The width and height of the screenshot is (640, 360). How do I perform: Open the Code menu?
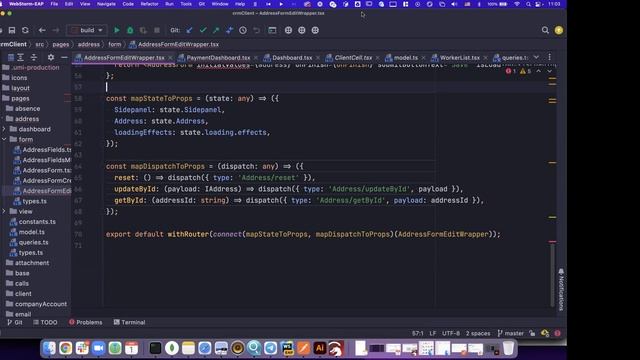pyautogui.click(x=128, y=4)
